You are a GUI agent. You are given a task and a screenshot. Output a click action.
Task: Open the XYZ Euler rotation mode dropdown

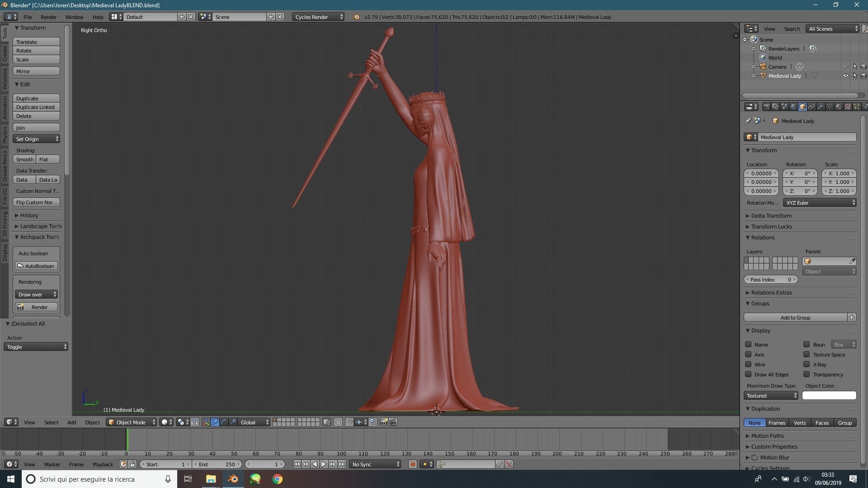pos(820,202)
